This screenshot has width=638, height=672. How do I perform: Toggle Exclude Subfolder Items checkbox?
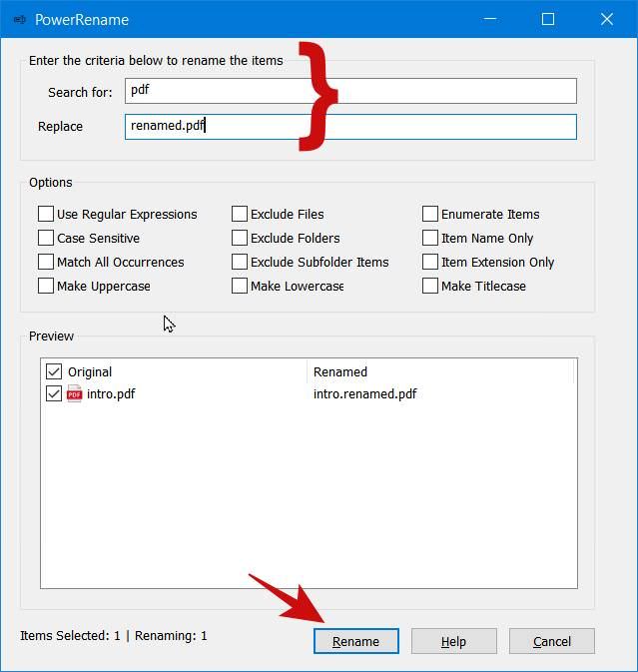click(240, 262)
